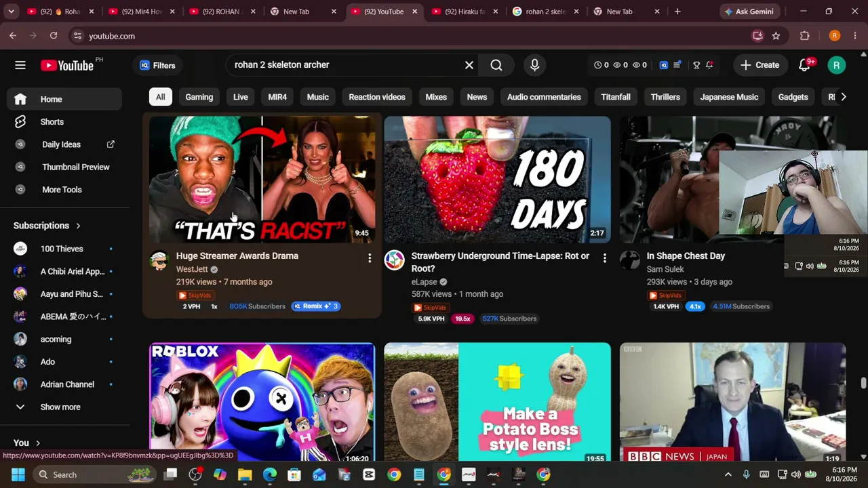This screenshot has width=868, height=488.
Task: Open the strawberry 180 Days thumbnail
Action: [497, 180]
